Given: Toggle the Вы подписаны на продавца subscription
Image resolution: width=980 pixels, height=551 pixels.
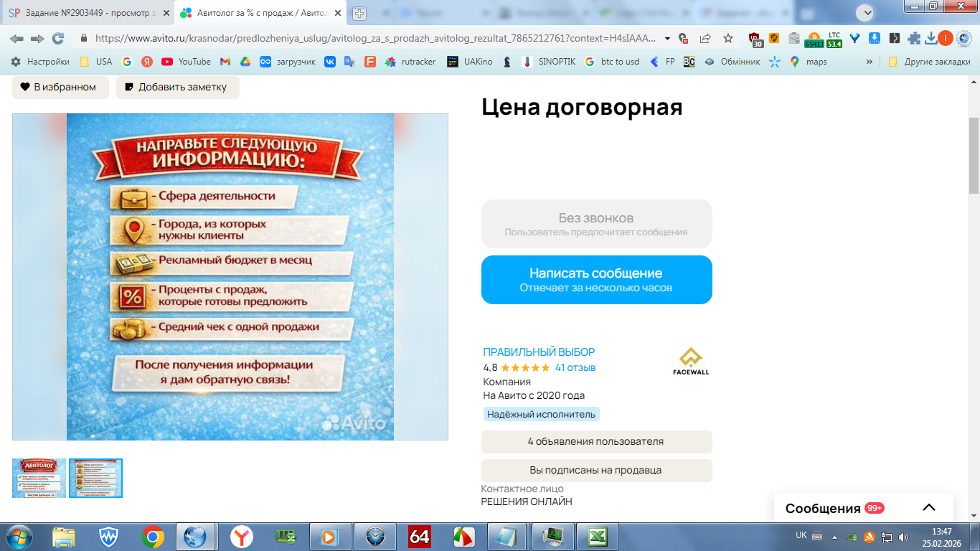Looking at the screenshot, I should click(x=596, y=471).
